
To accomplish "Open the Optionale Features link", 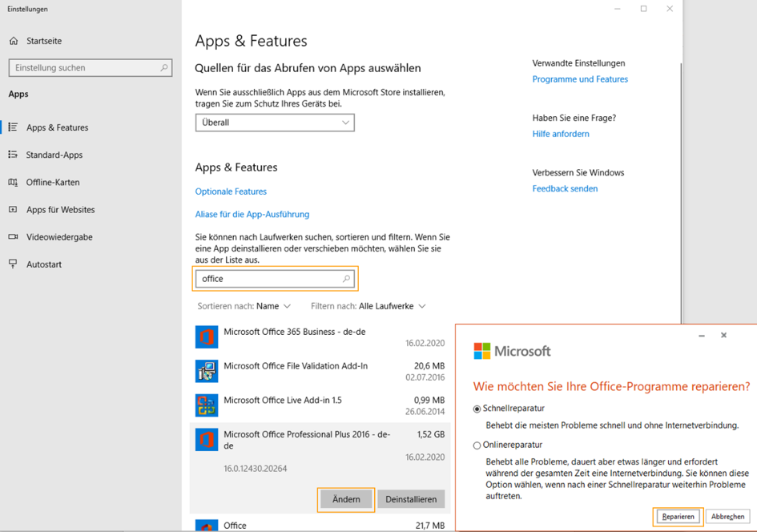I will click(231, 191).
